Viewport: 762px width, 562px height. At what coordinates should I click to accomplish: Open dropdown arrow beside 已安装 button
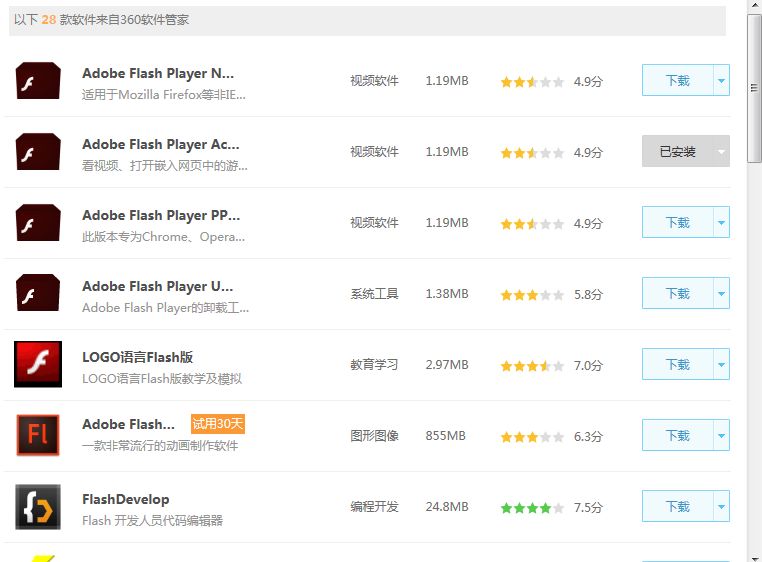pyautogui.click(x=720, y=152)
